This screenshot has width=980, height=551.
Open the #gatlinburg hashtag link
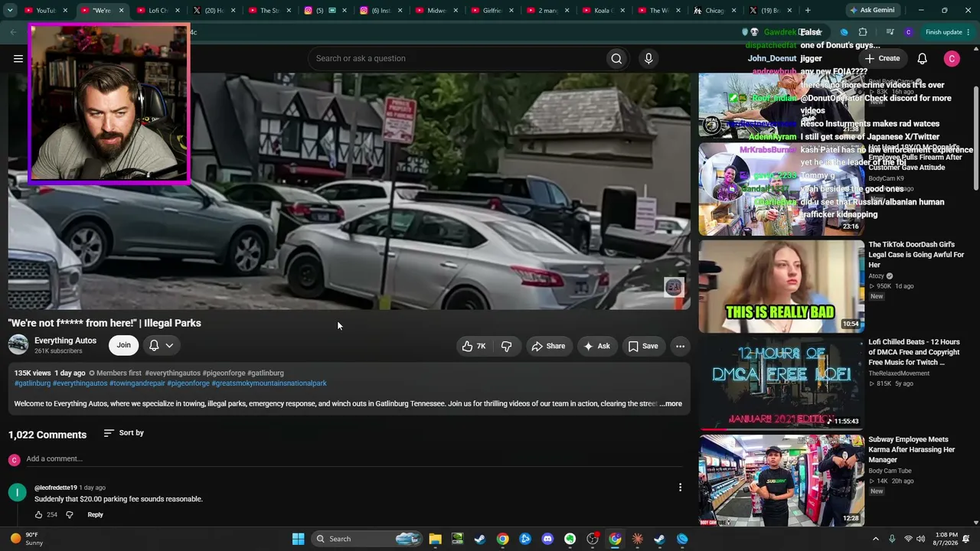(32, 383)
